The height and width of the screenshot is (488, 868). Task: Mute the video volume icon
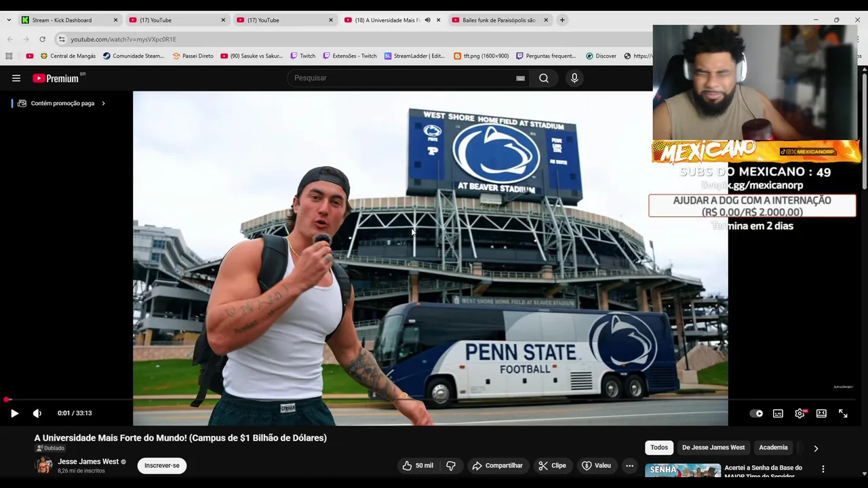coord(37,413)
